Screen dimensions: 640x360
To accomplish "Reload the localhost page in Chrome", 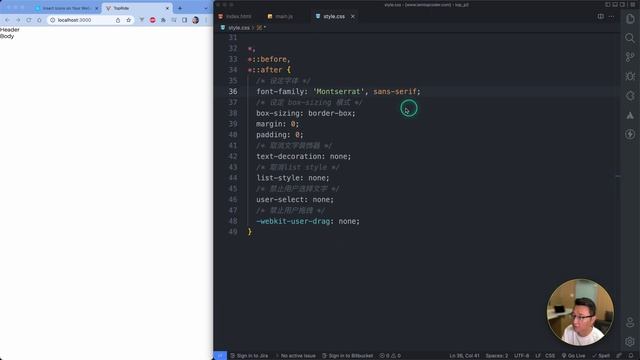I will (29, 20).
